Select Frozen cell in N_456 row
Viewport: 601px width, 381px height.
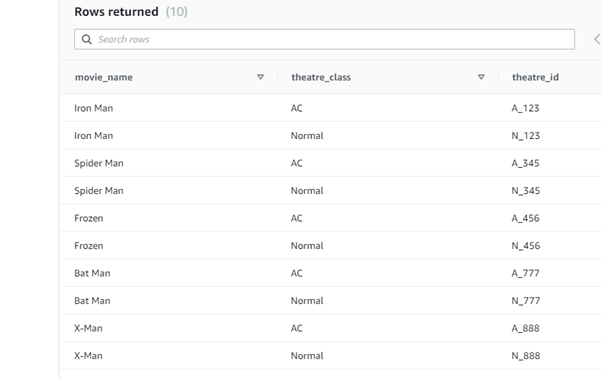(x=89, y=246)
